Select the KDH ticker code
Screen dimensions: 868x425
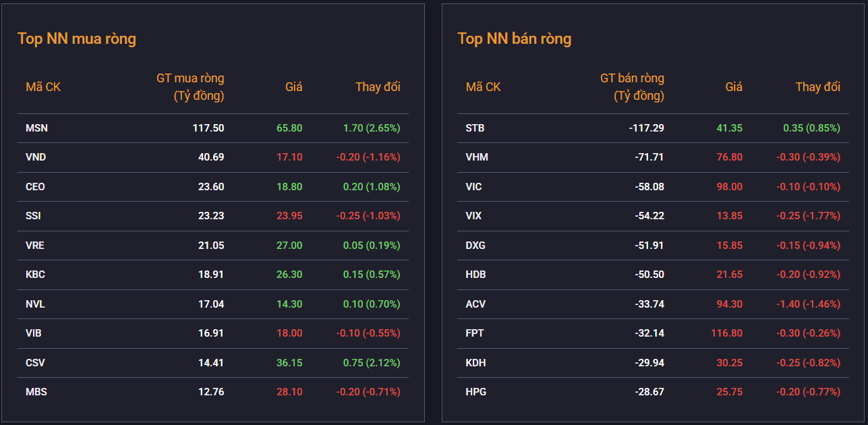point(475,363)
